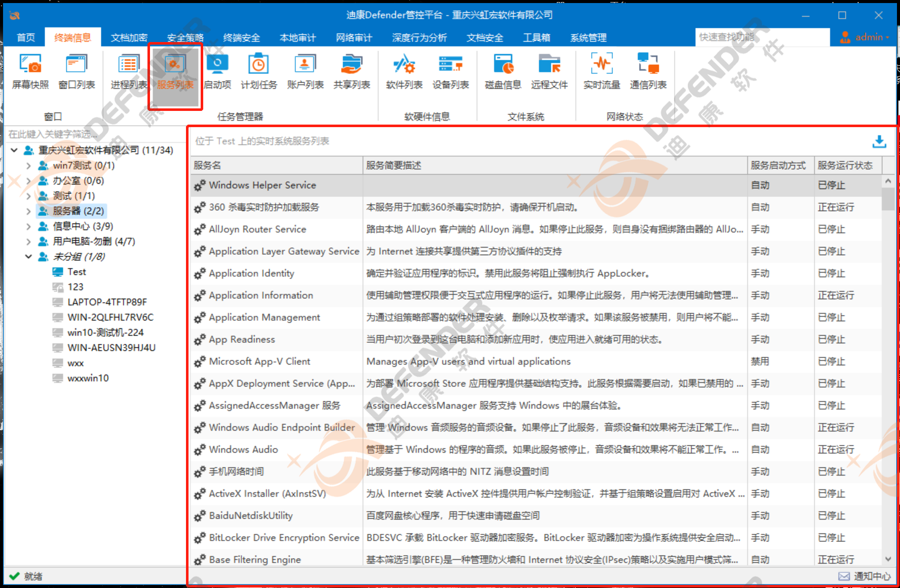
Task: Expand the 服务器 (2/2) group
Action: point(29,211)
